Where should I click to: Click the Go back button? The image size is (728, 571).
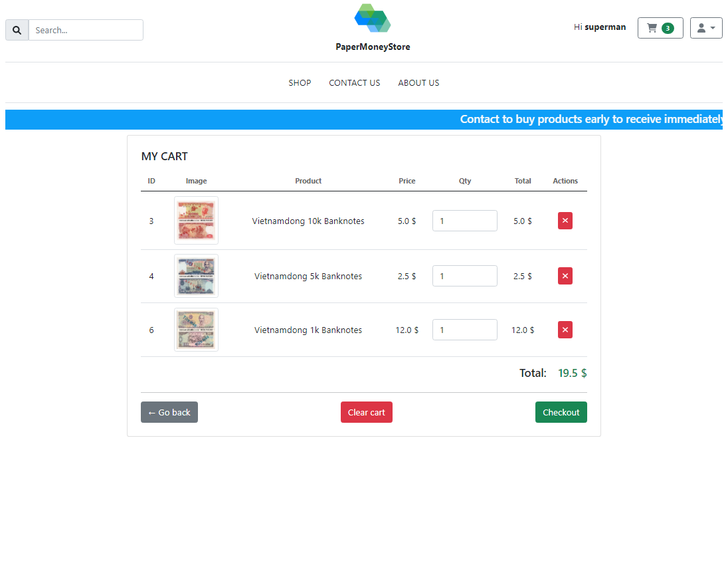click(x=169, y=412)
